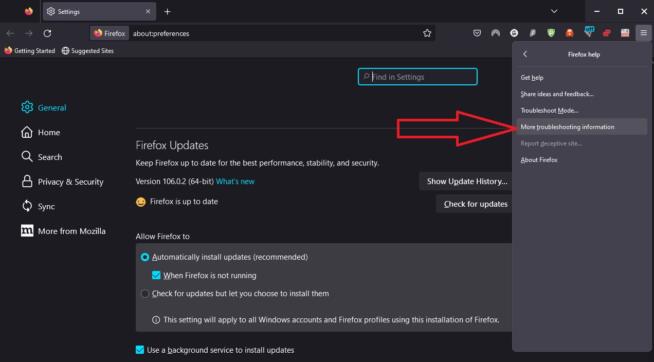The height and width of the screenshot is (362, 654).
Task: Open the General settings category
Action: coord(44,108)
